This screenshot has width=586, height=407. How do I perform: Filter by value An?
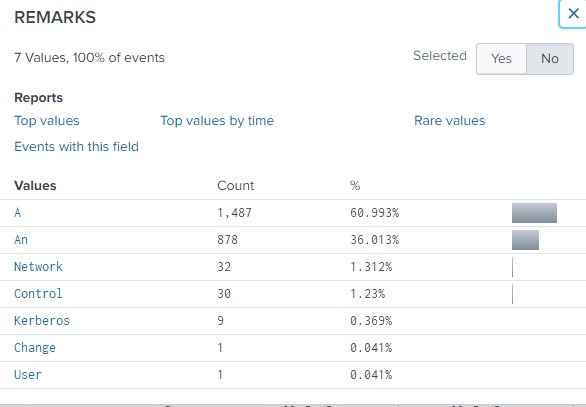(21, 240)
